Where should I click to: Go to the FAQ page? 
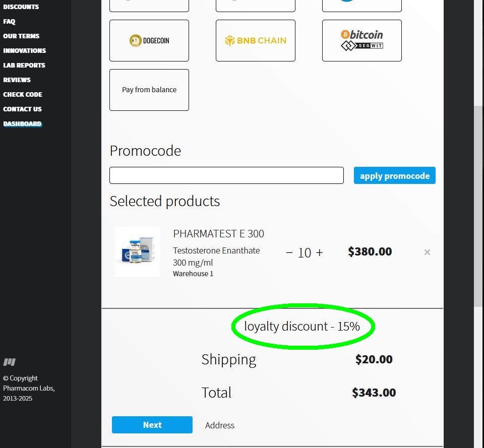point(9,22)
